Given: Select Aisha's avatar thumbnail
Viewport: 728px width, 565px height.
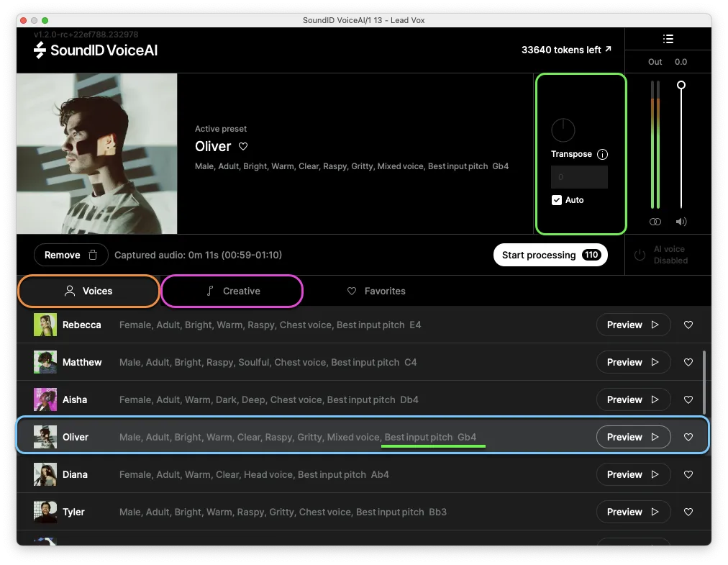Looking at the screenshot, I should pyautogui.click(x=45, y=399).
